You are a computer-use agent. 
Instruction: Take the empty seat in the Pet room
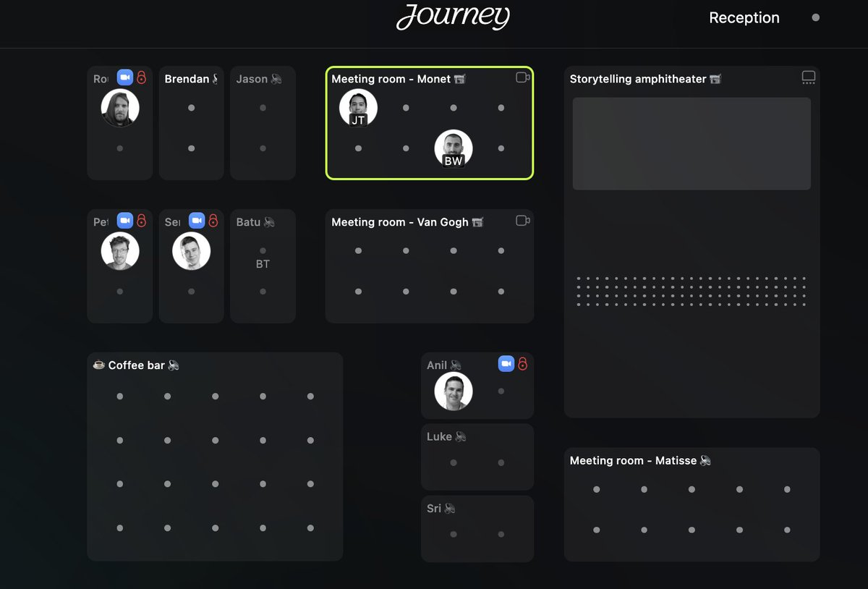click(120, 292)
